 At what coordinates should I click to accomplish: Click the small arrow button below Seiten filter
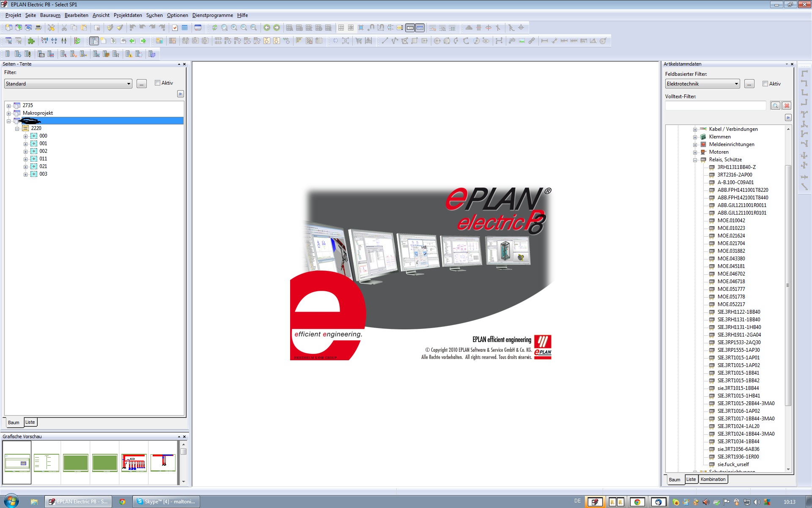pyautogui.click(x=181, y=94)
